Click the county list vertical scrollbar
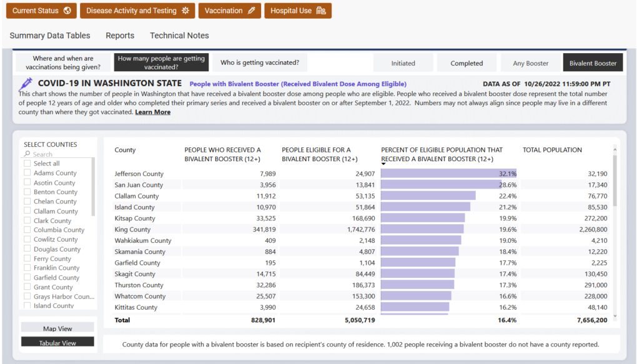This screenshot has width=637, height=364. point(94,187)
